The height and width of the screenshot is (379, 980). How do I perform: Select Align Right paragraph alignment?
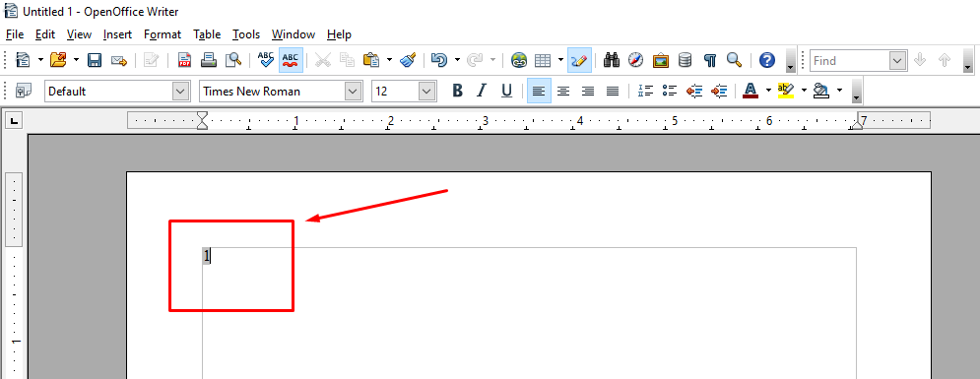coord(588,92)
